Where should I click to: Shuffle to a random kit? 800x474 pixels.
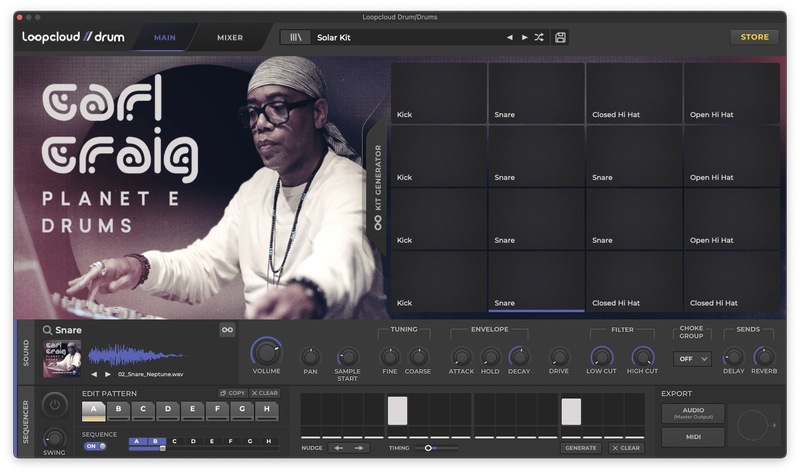pyautogui.click(x=539, y=38)
